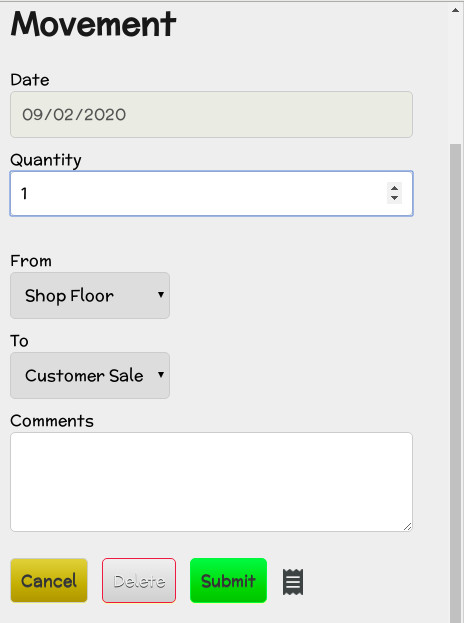Open the To dropdown showing Customer Sale
Image resolution: width=464 pixels, height=623 pixels.
coord(90,375)
